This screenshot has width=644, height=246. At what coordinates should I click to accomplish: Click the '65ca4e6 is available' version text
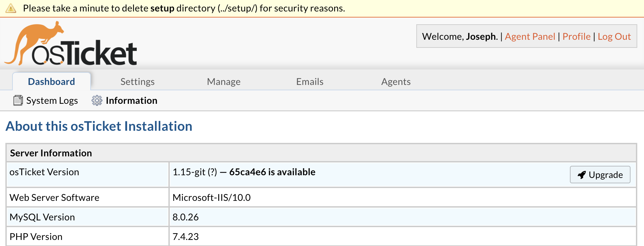272,172
